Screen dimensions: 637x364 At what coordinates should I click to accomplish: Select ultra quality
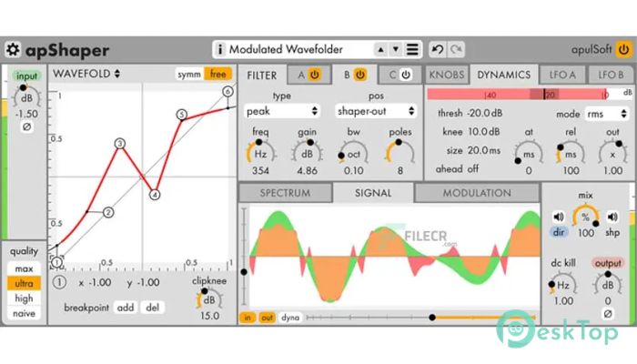24,284
